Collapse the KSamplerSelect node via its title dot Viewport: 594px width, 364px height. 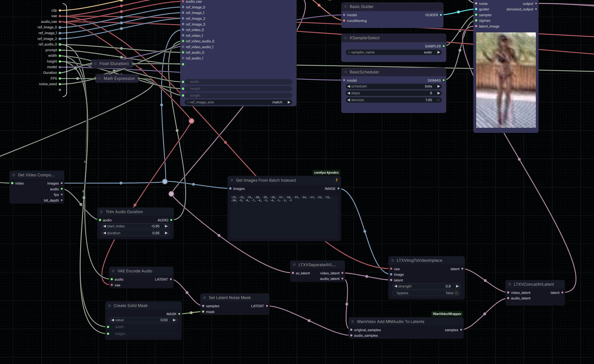point(345,38)
